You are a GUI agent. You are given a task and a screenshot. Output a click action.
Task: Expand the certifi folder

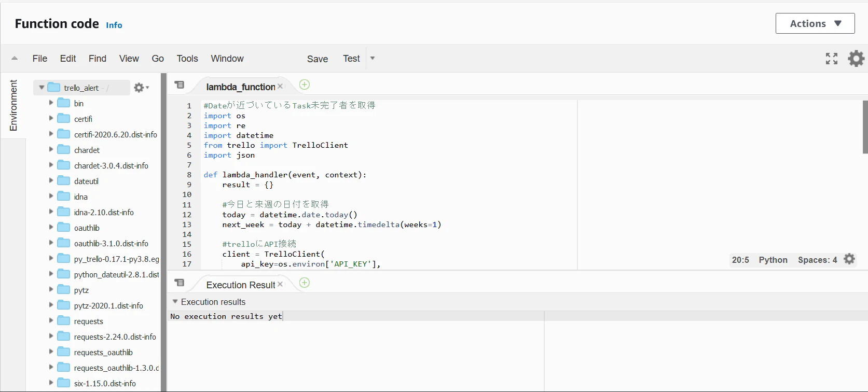click(51, 118)
